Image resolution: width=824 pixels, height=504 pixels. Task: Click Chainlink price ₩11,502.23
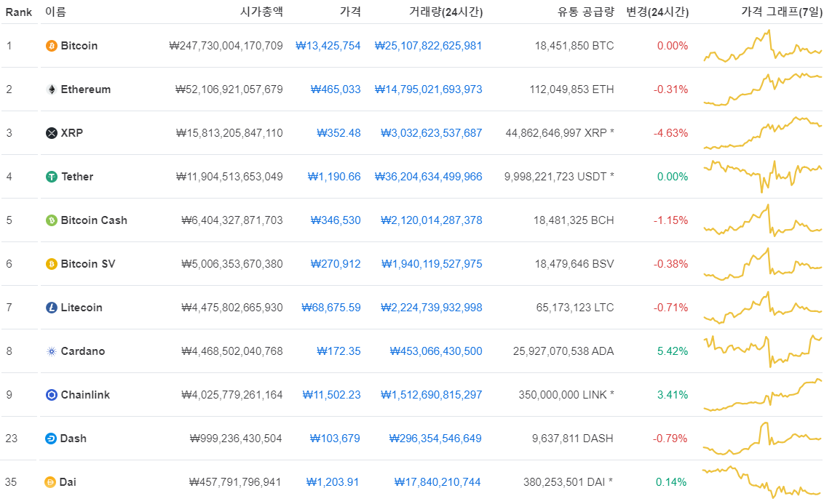tap(332, 394)
